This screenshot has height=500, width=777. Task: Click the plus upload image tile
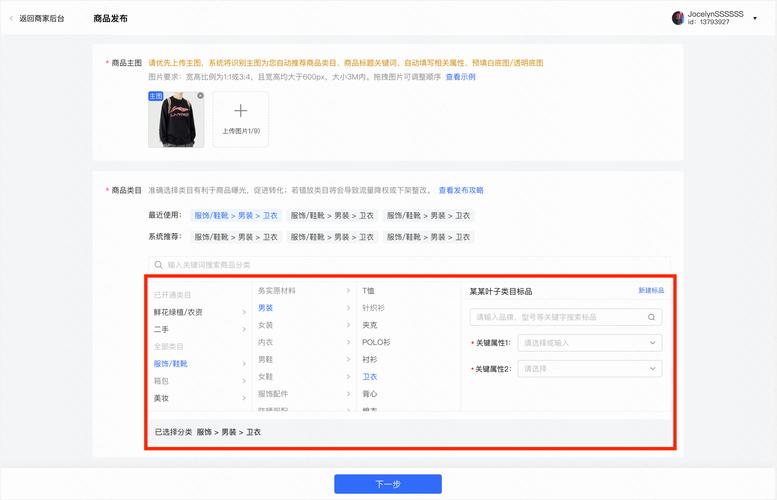pos(241,119)
